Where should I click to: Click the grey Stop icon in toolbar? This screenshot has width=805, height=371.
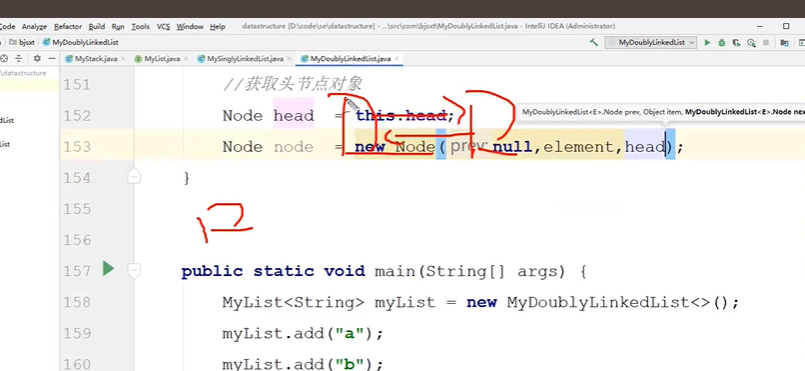[765, 43]
